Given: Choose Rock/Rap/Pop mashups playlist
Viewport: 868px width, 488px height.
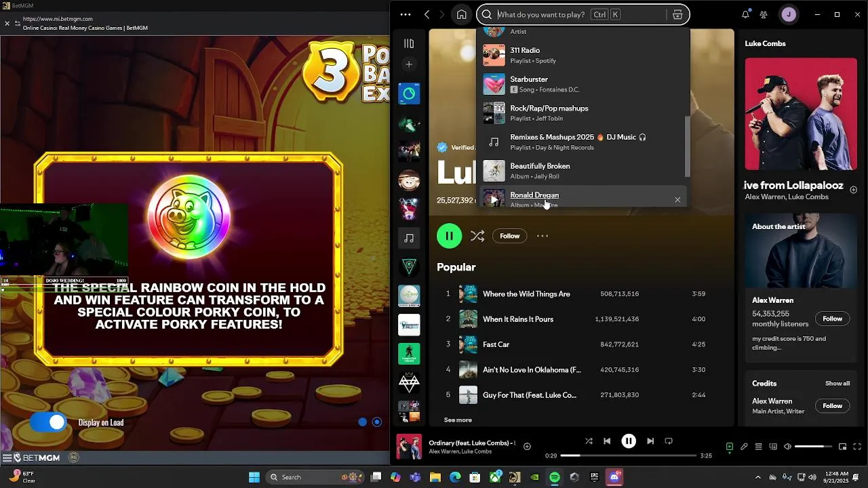Looking at the screenshot, I should point(583,113).
